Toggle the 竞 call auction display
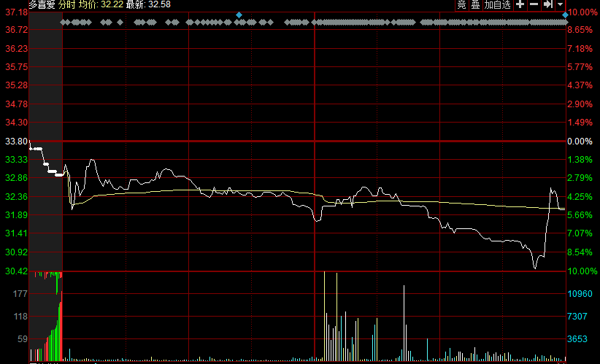This screenshot has width=600, height=364. pyautogui.click(x=461, y=4)
